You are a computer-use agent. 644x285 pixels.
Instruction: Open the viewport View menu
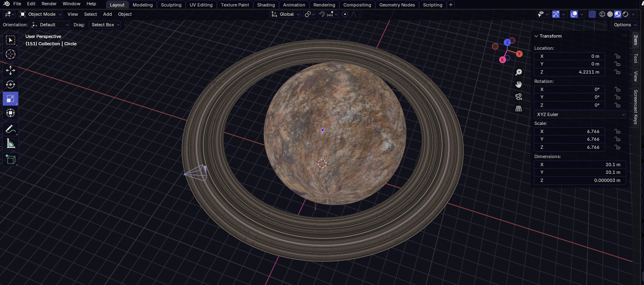pyautogui.click(x=73, y=14)
